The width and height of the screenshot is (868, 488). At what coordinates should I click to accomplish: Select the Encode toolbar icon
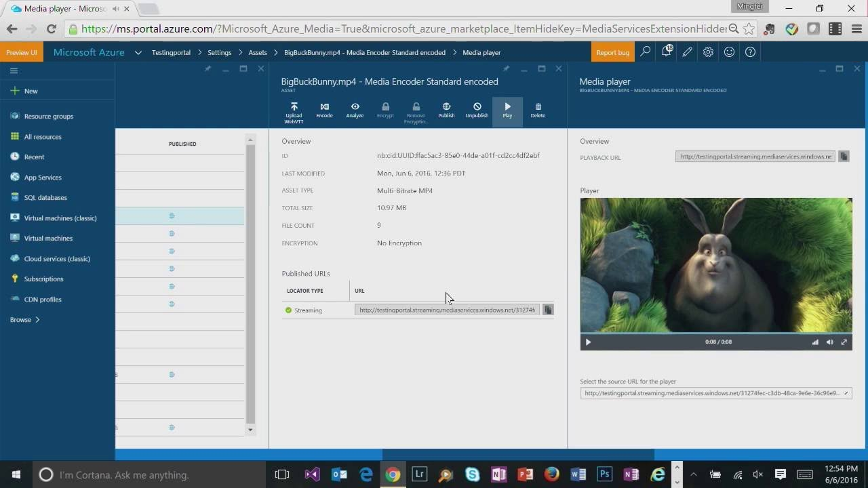tap(324, 110)
